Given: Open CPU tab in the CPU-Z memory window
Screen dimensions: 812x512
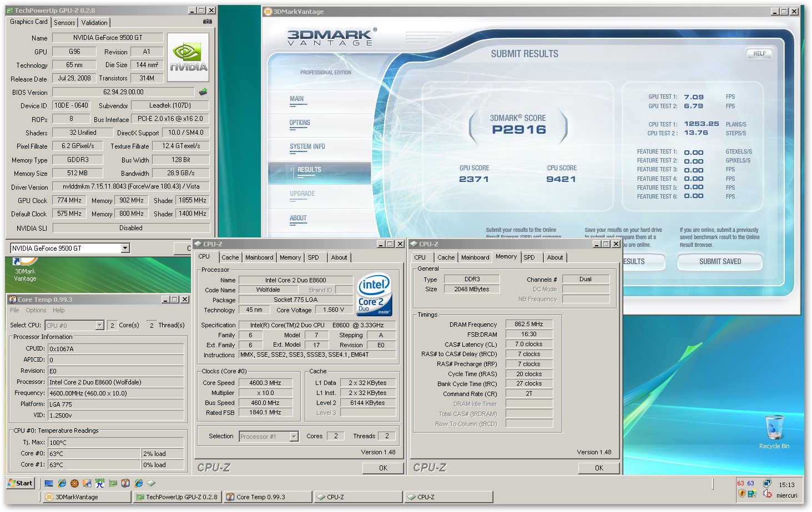Looking at the screenshot, I should tap(420, 257).
